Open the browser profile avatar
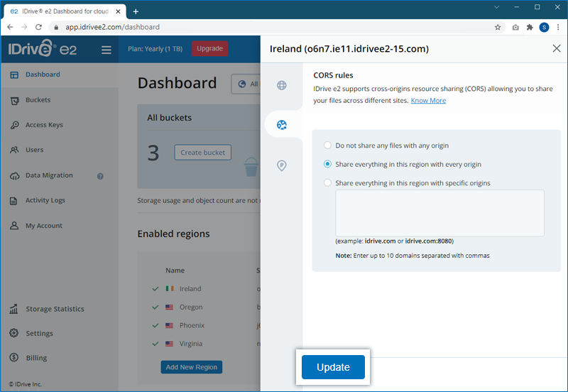568x392 pixels. click(544, 27)
